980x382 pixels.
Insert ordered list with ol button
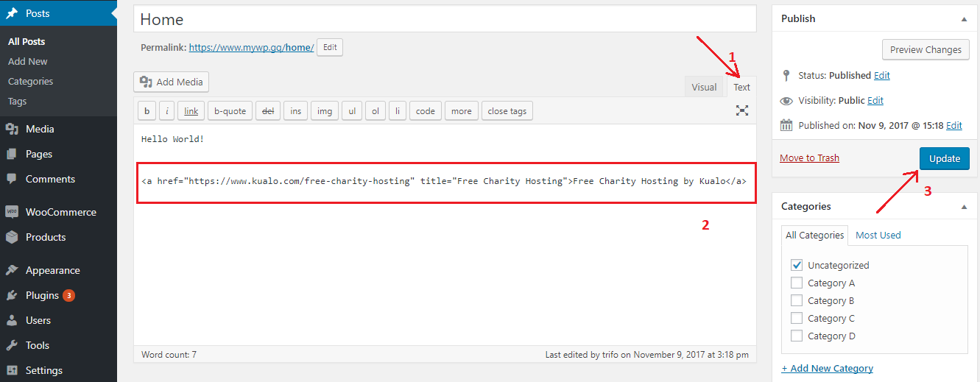pos(376,111)
